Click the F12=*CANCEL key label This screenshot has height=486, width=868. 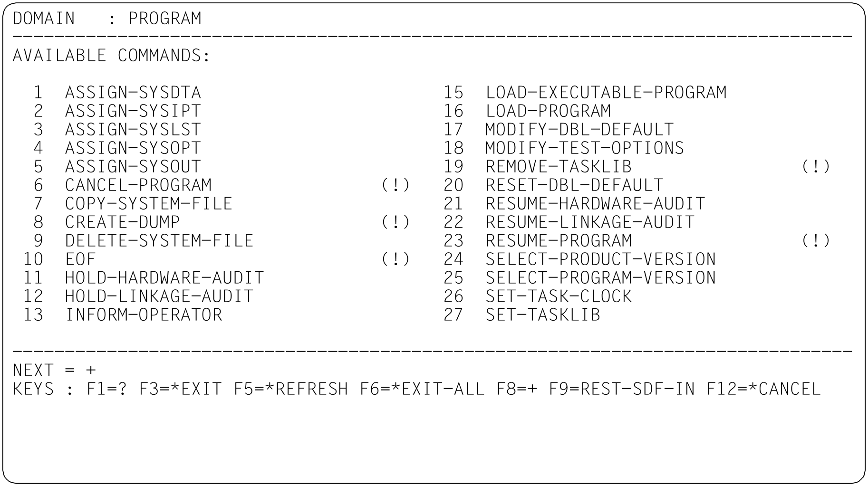click(764, 389)
